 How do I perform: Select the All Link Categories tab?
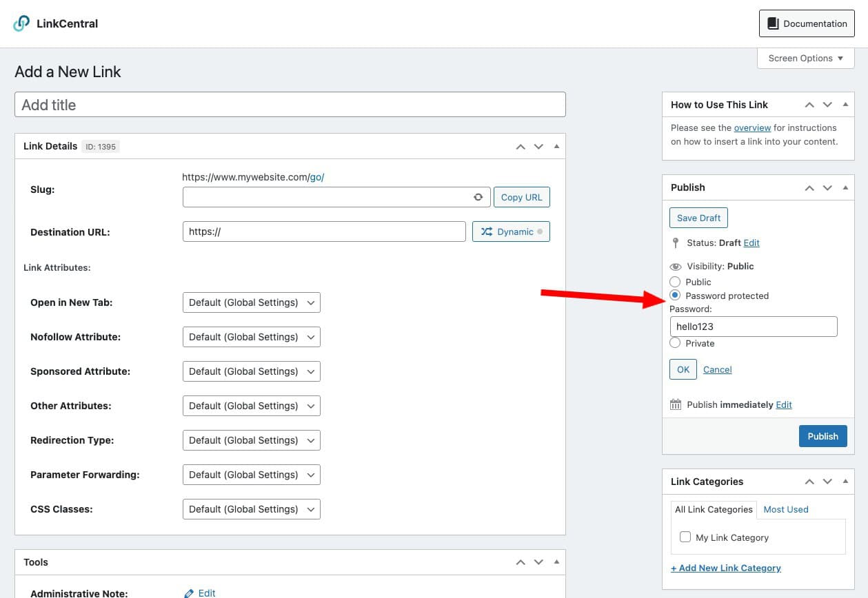click(x=714, y=509)
